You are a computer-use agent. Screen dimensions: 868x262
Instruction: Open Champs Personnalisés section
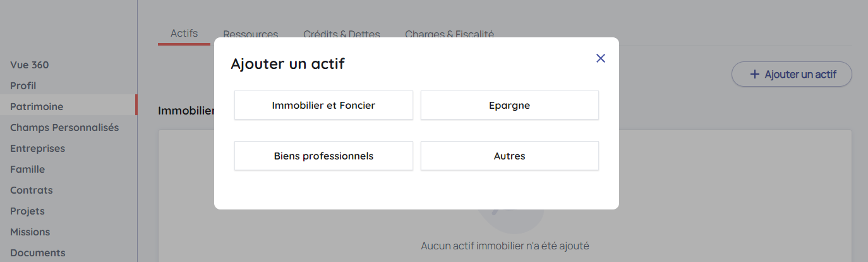point(64,127)
